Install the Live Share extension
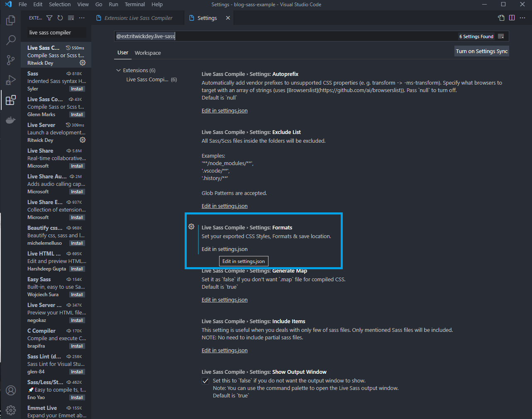The height and width of the screenshot is (419, 532). (77, 166)
